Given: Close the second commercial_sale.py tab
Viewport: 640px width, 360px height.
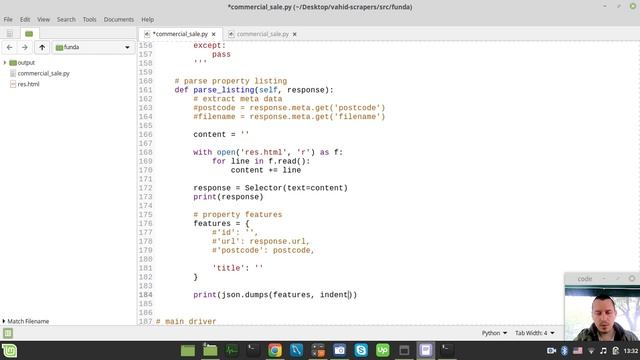Looking at the screenshot, I should pyautogui.click(x=295, y=34).
